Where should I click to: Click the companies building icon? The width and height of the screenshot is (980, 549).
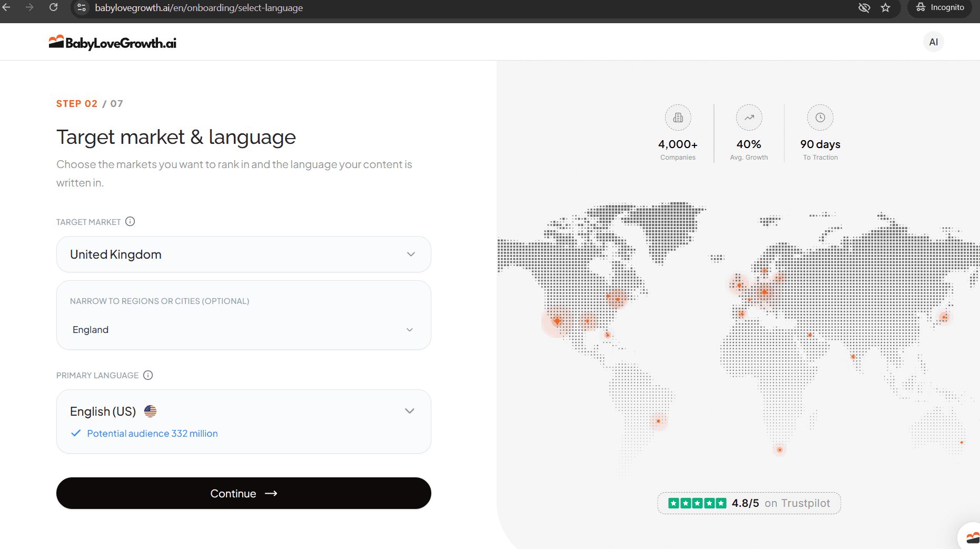pos(678,117)
